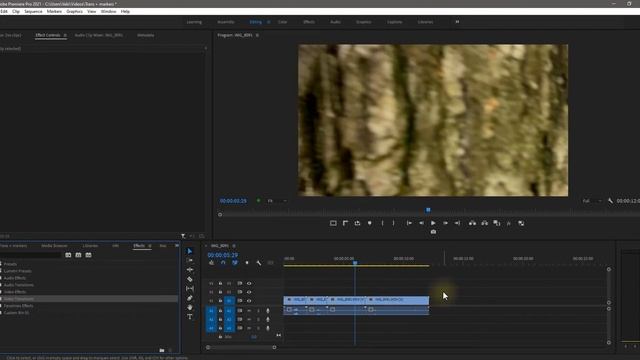This screenshot has width=640, height=360.
Task: Play the sequence in the Program Monitor
Action: coord(433,223)
